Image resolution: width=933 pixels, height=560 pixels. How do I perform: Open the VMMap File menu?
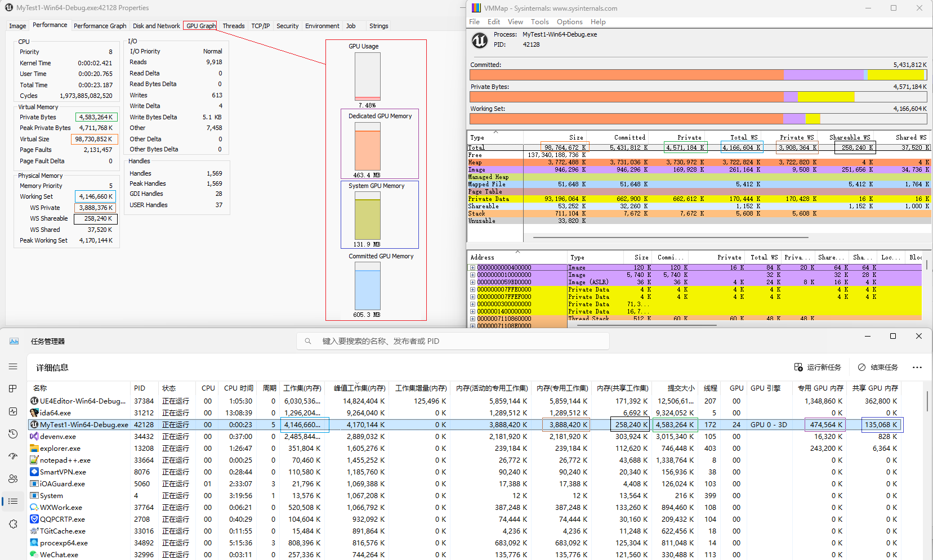(475, 22)
